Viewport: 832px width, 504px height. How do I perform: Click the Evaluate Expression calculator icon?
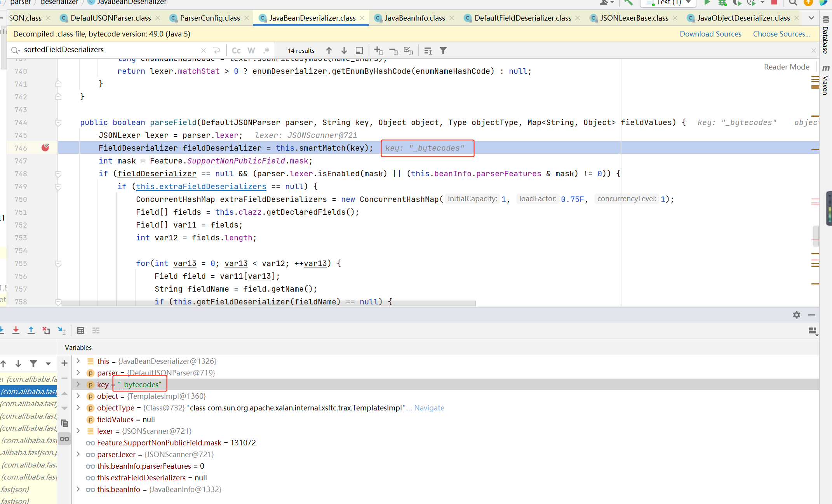point(81,330)
